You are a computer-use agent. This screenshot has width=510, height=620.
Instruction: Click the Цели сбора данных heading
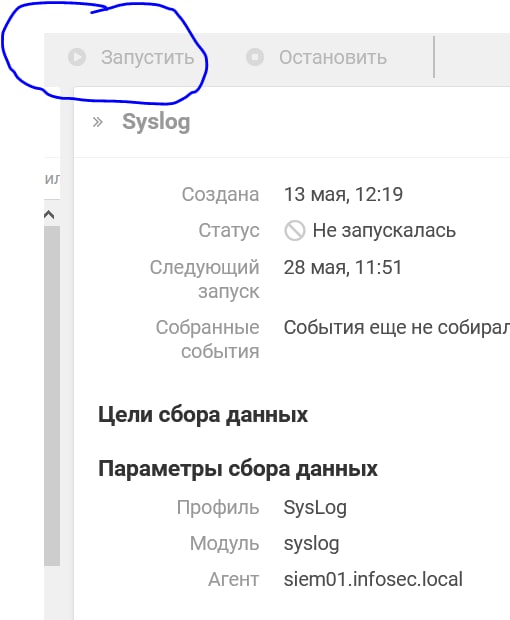tap(203, 415)
